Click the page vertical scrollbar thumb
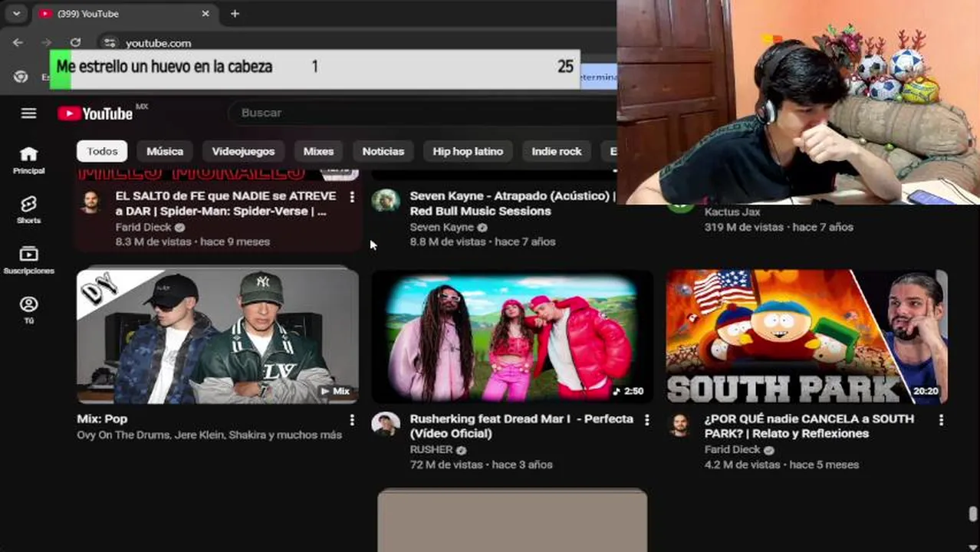This screenshot has width=980, height=552. [973, 514]
